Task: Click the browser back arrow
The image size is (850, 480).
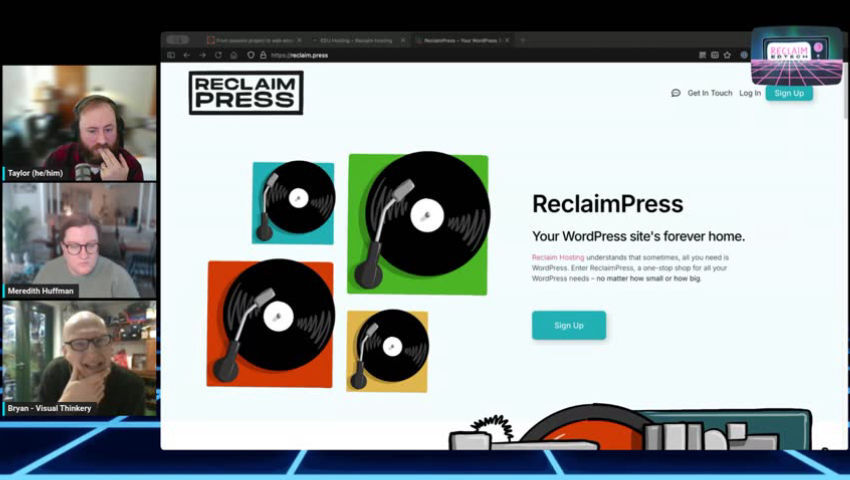Action: (x=186, y=55)
